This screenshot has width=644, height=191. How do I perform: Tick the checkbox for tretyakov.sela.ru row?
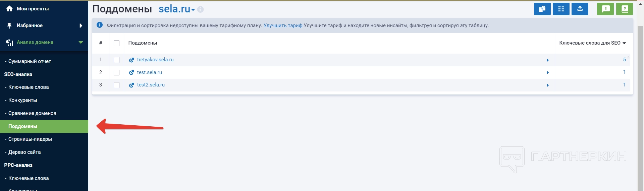coord(116,60)
